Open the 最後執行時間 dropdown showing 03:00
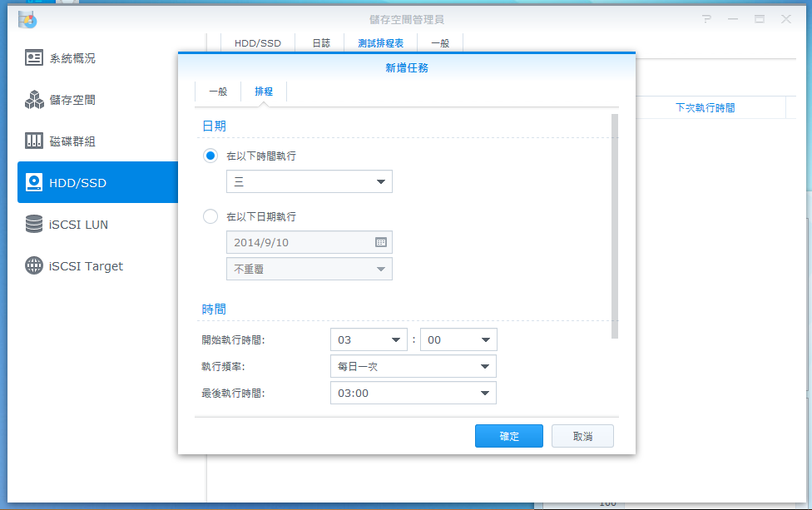 pos(413,393)
